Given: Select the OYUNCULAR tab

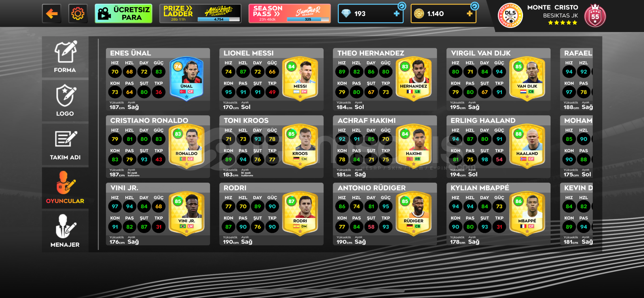Looking at the screenshot, I should [65, 188].
